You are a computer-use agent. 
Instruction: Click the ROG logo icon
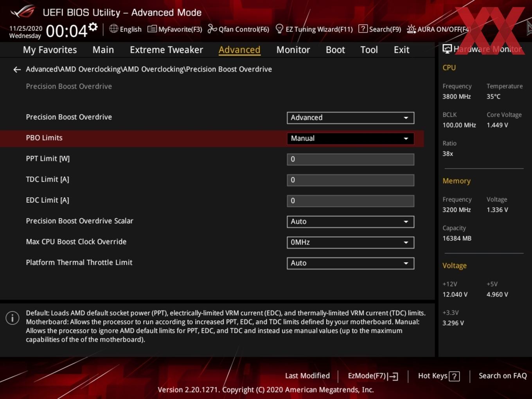coord(23,12)
